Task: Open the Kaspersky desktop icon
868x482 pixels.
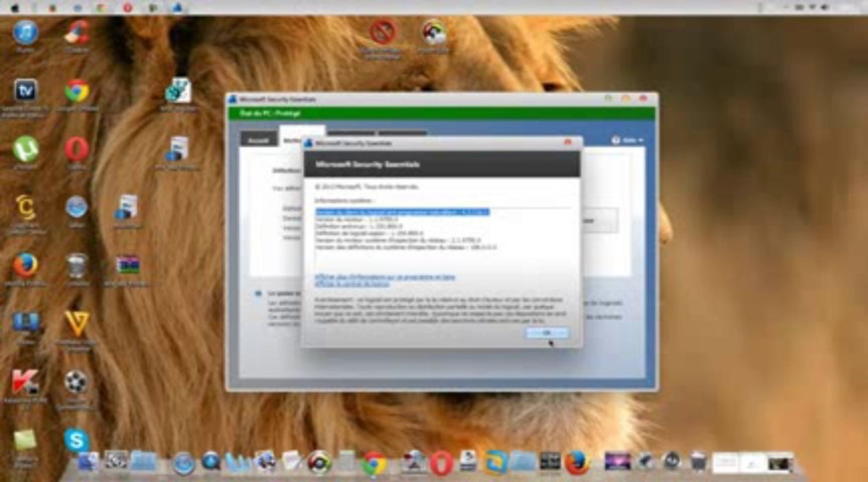Action: [x=25, y=382]
